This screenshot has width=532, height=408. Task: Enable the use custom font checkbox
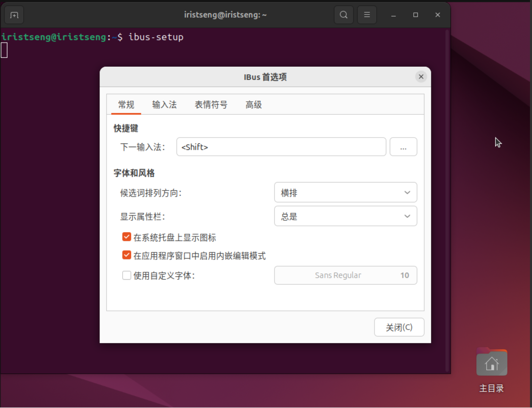click(x=127, y=275)
